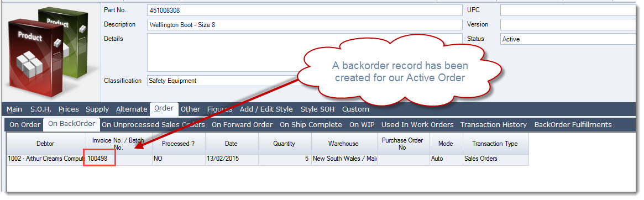Sort by the Transaction Type column header
The height and width of the screenshot is (200, 644).
(495, 143)
